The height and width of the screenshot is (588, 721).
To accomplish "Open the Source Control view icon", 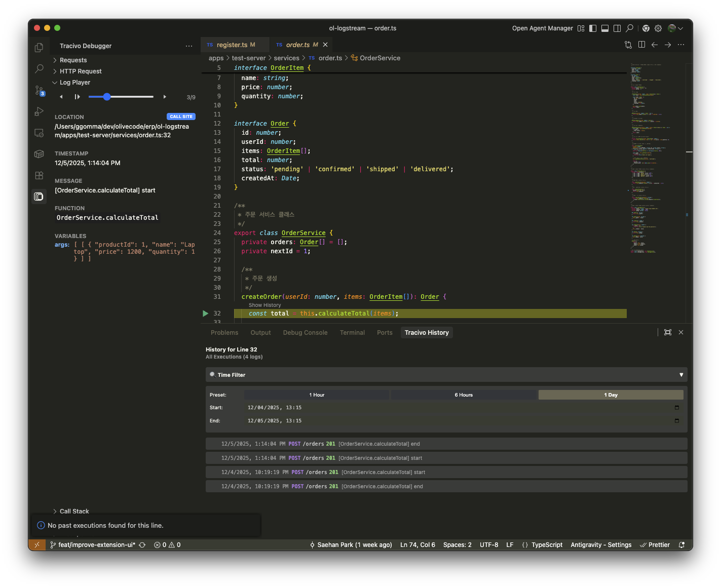I will [39, 91].
